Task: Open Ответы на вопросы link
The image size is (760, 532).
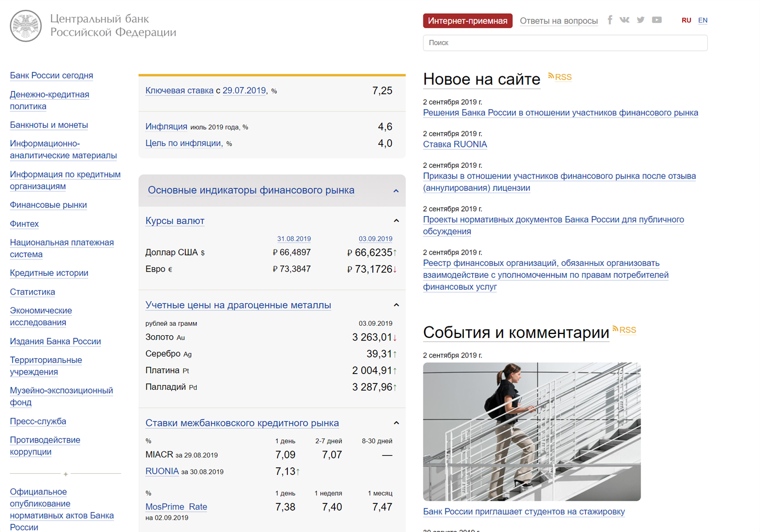Action: (x=558, y=21)
